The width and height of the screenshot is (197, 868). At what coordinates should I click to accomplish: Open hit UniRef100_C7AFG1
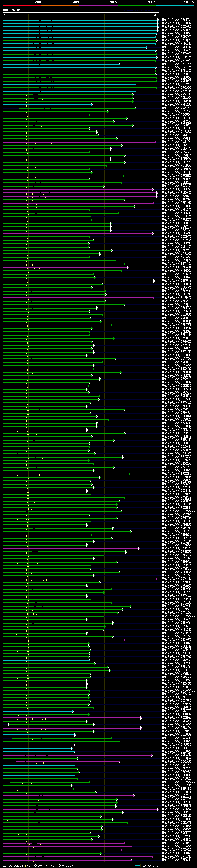tap(176, 20)
